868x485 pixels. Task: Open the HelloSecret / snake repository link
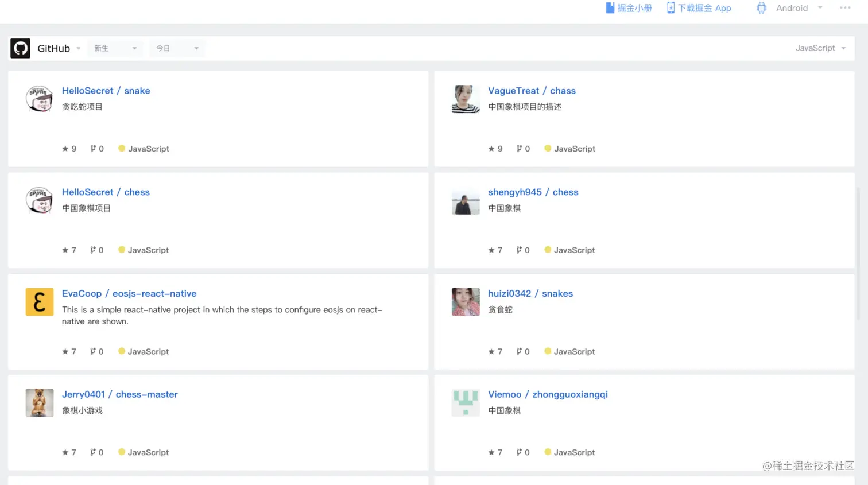pos(106,91)
